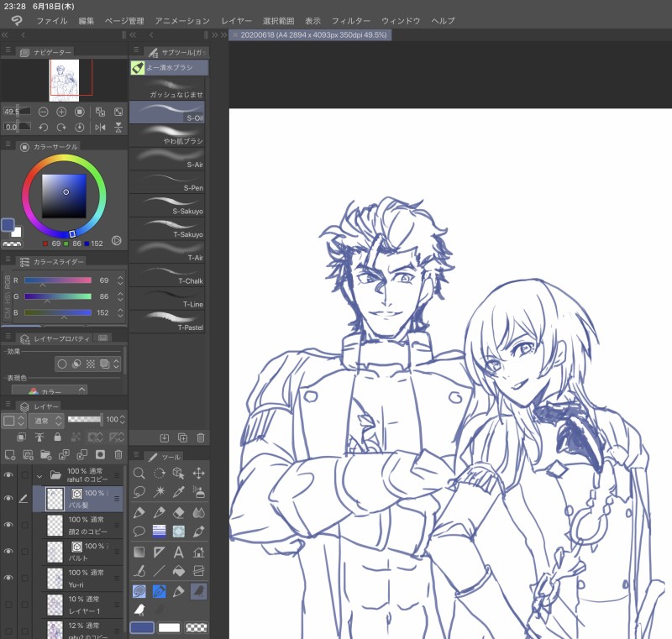This screenshot has width=672, height=639.
Task: Select the Eyedropper tool
Action: (x=179, y=492)
